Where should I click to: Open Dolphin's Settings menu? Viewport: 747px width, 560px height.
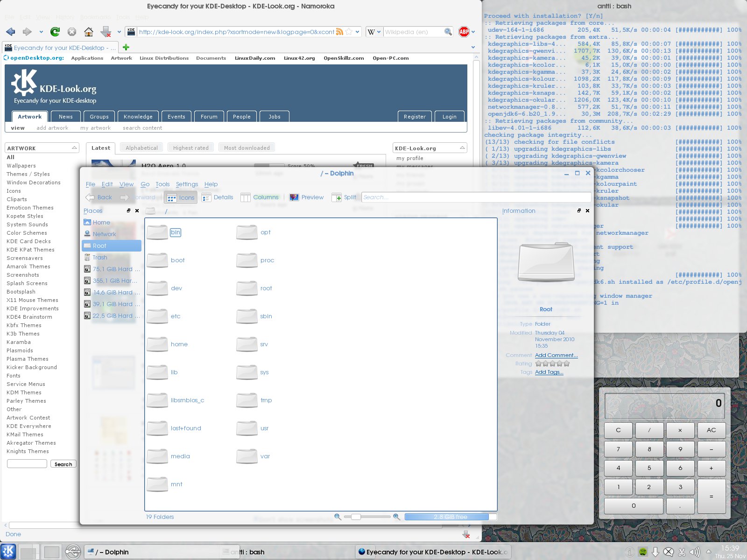tap(187, 184)
